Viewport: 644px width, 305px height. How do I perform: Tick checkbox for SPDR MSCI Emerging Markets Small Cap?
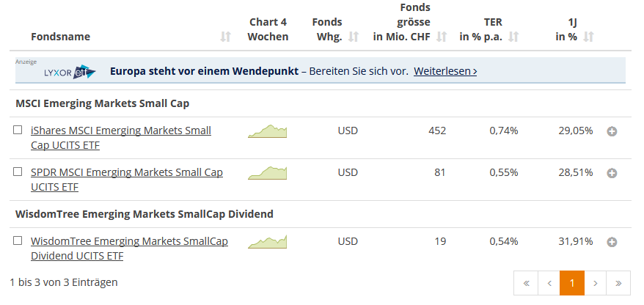point(18,172)
